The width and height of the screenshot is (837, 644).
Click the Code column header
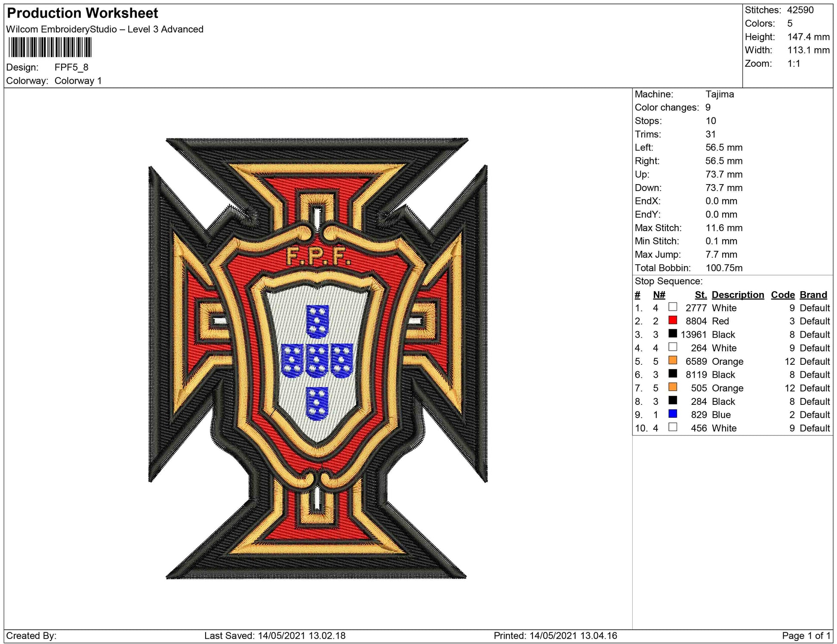click(782, 295)
